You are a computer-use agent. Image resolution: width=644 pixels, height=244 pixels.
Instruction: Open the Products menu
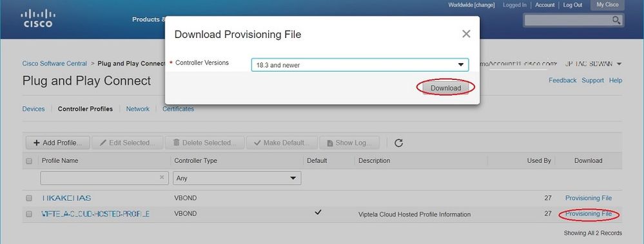[148, 19]
